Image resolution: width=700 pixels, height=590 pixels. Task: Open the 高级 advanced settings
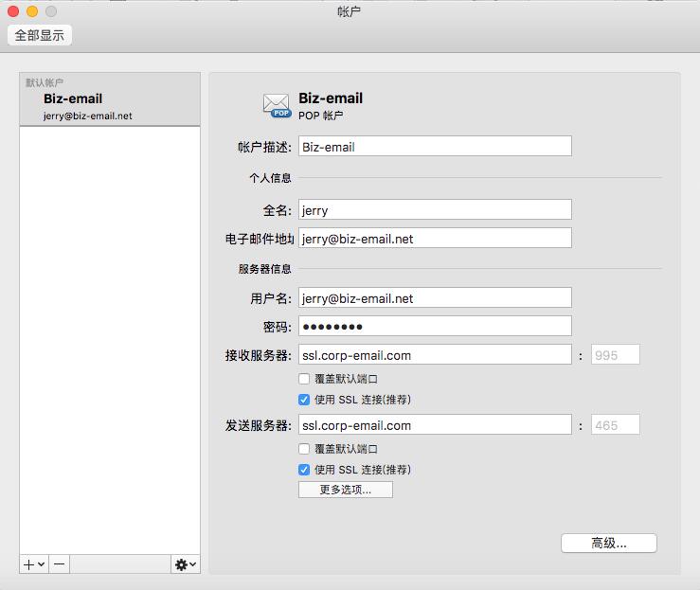(608, 543)
